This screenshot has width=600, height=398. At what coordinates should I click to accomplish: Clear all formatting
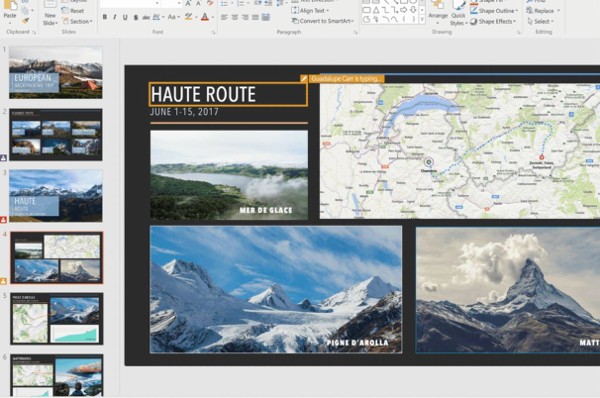[210, 3]
